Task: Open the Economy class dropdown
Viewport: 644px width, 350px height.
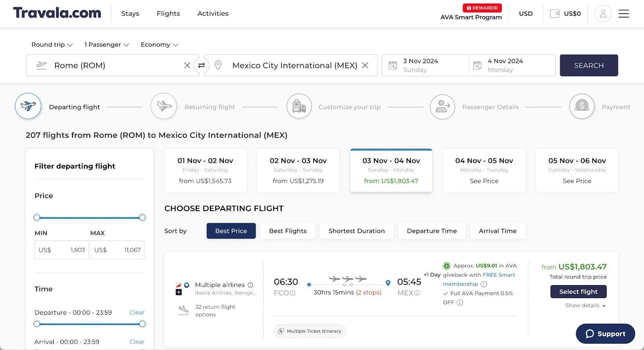Action: click(x=159, y=45)
